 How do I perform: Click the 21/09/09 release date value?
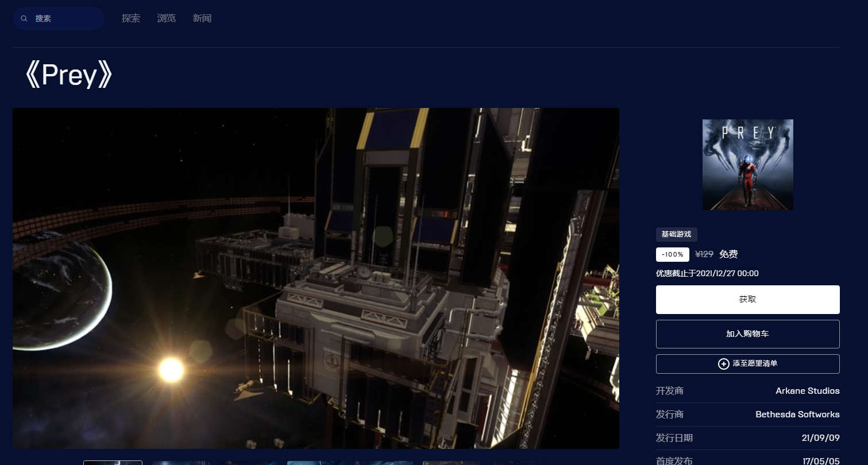pyautogui.click(x=821, y=438)
